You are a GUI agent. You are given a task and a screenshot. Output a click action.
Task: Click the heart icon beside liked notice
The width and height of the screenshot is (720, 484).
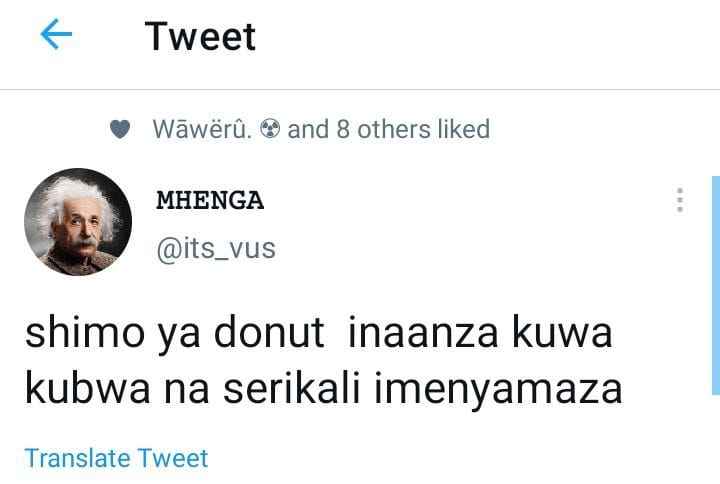119,130
